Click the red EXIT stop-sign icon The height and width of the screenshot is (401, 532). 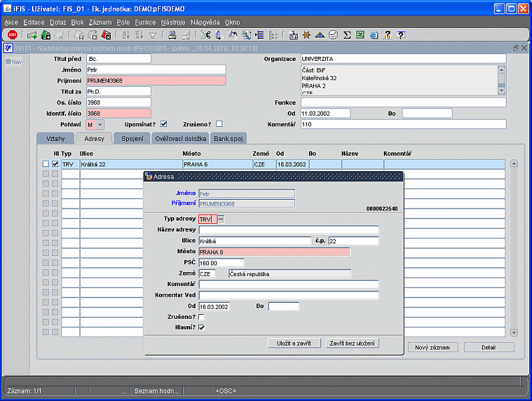click(x=12, y=35)
